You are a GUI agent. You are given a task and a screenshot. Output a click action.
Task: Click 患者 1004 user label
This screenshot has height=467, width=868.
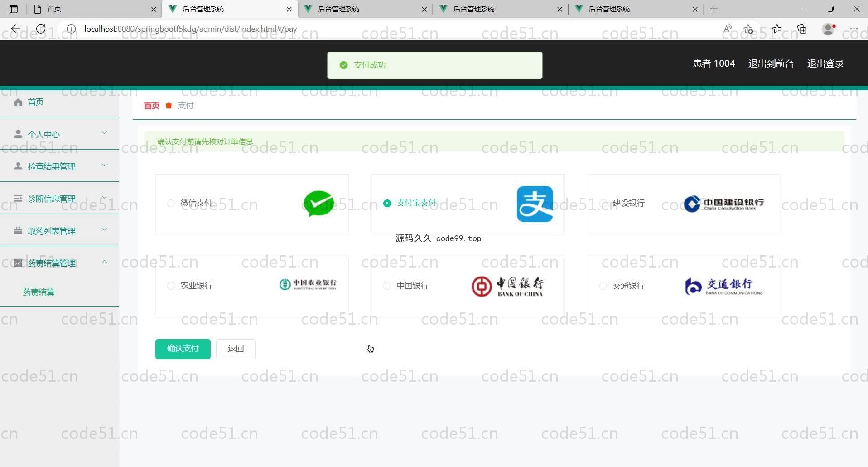point(714,64)
